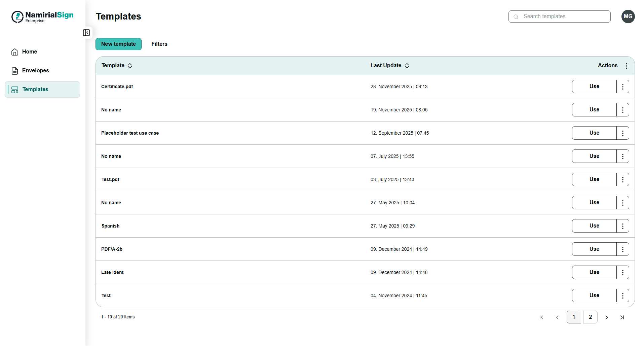Open column options beside Actions header
The height and width of the screenshot is (346, 644).
tap(626, 66)
